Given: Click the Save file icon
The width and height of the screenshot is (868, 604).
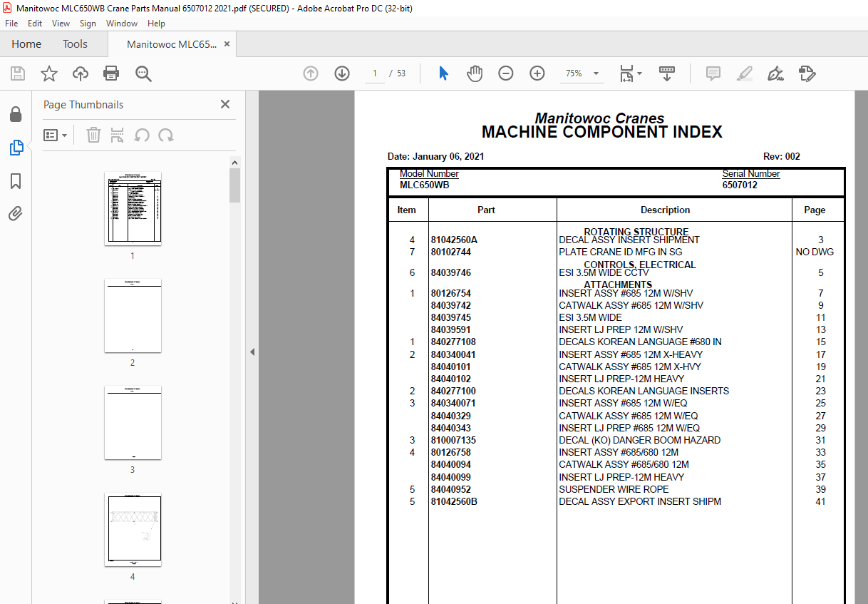Looking at the screenshot, I should [18, 73].
